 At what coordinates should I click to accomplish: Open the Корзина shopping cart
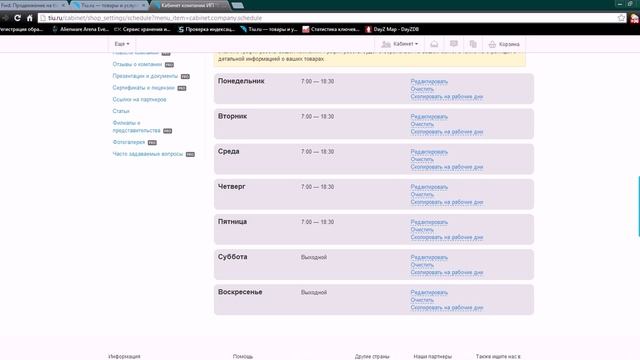(x=504, y=44)
